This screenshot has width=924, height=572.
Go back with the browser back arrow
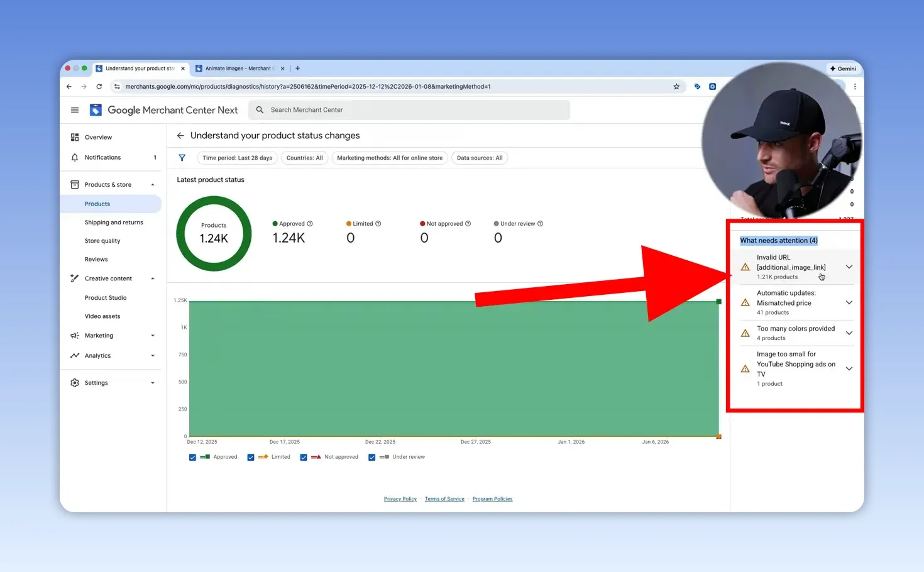pyautogui.click(x=69, y=87)
